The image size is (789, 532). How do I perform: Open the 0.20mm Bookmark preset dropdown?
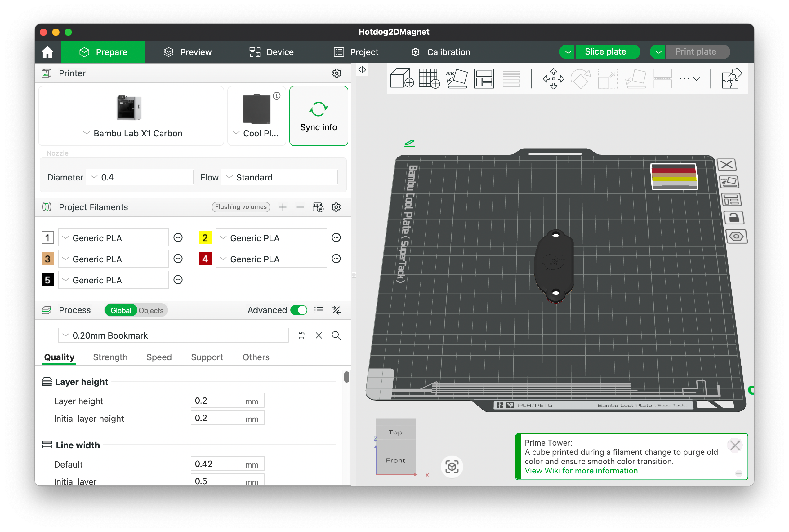[173, 335]
